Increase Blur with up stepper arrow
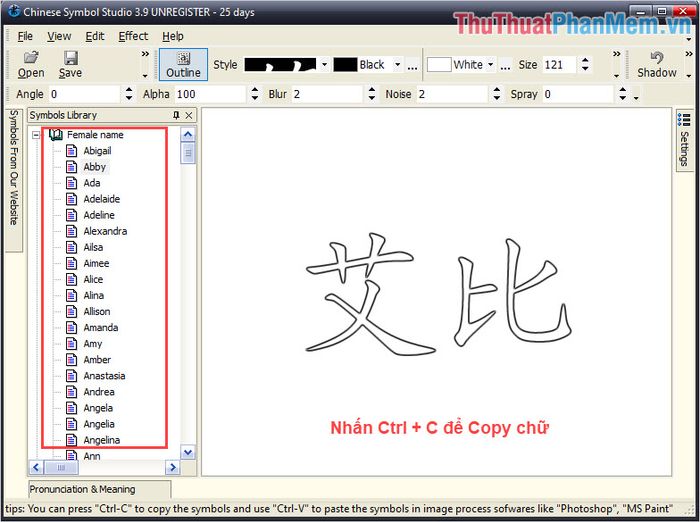The height and width of the screenshot is (522, 700). [x=371, y=90]
